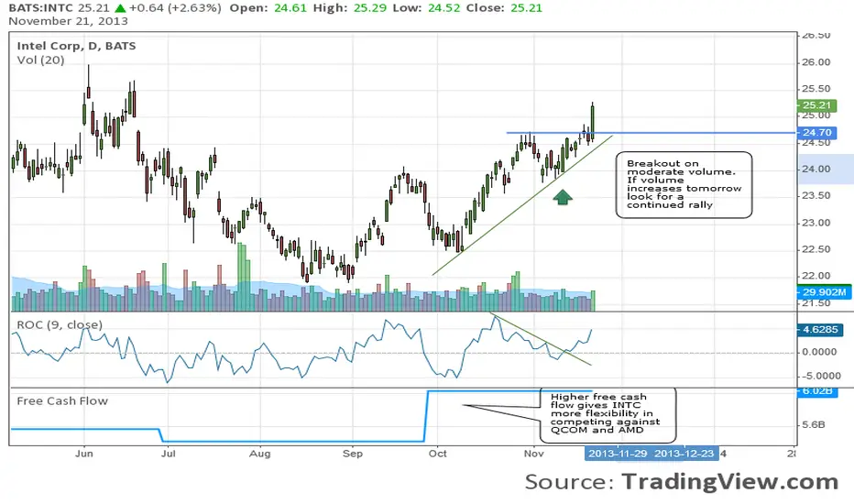
Task: Click the 23.00 price axis label
Action: coord(816,223)
